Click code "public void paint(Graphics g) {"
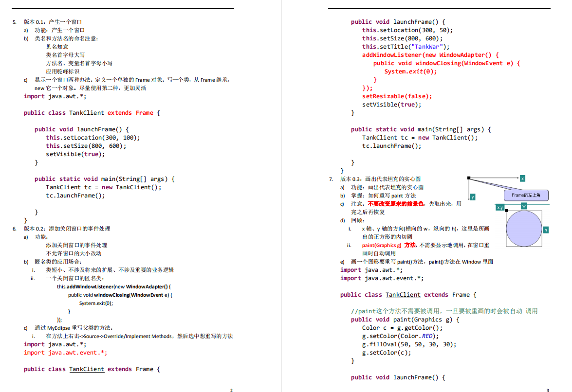The width and height of the screenshot is (572, 392). 406,320
